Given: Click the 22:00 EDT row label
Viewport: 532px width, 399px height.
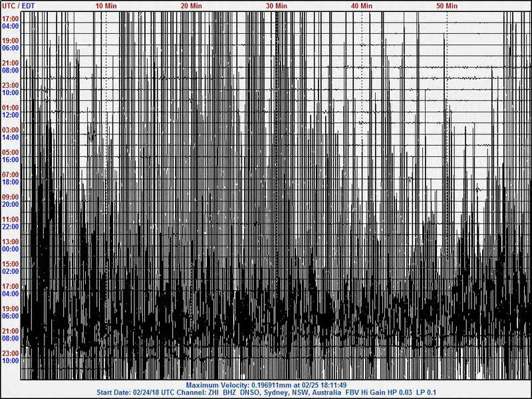Looking at the screenshot, I should click(x=11, y=227).
